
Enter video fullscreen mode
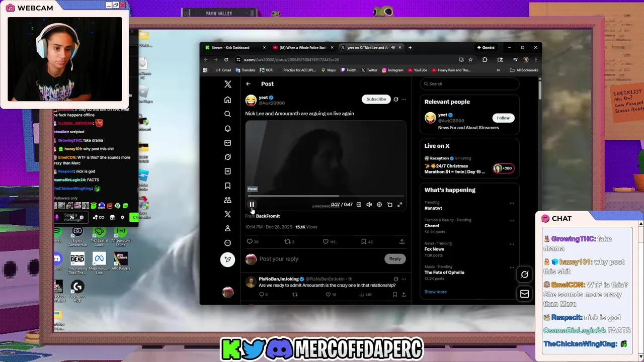[400, 205]
